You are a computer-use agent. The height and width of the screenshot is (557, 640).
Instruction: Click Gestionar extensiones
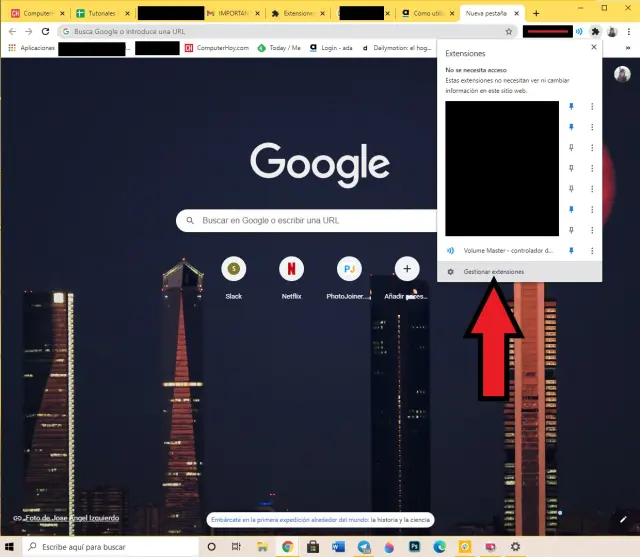(493, 272)
